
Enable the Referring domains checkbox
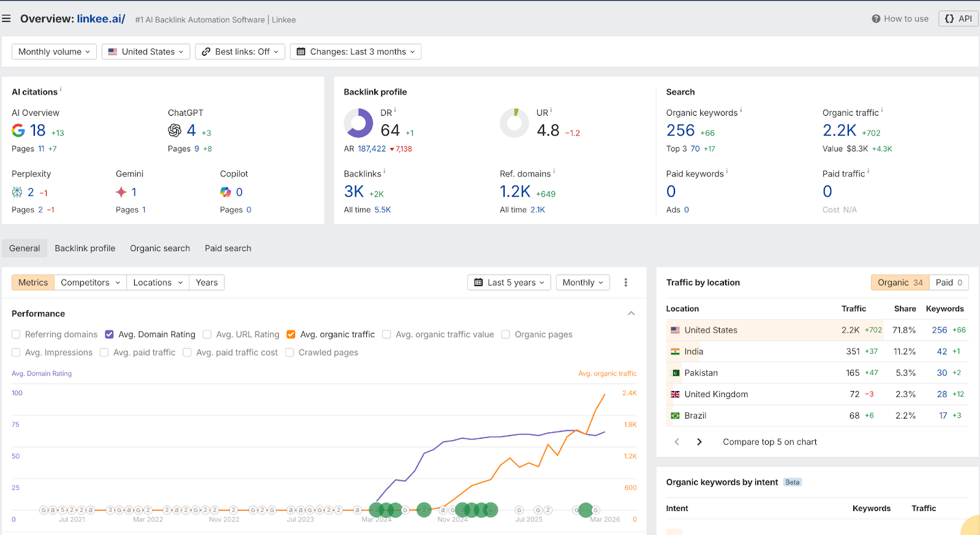pyautogui.click(x=16, y=335)
